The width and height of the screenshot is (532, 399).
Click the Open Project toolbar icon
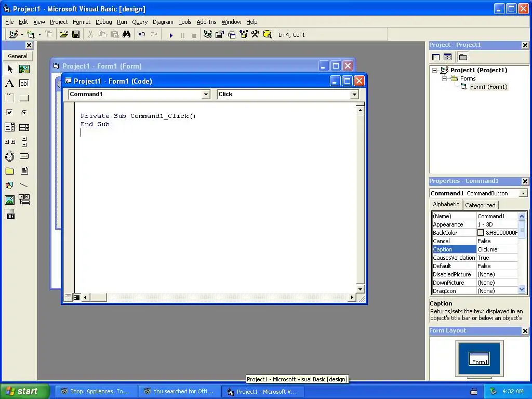(64, 35)
